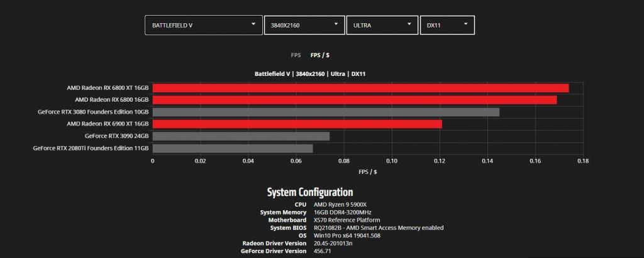Open the Battlefield V game dropdown
This screenshot has height=258, width=644.
(203, 25)
